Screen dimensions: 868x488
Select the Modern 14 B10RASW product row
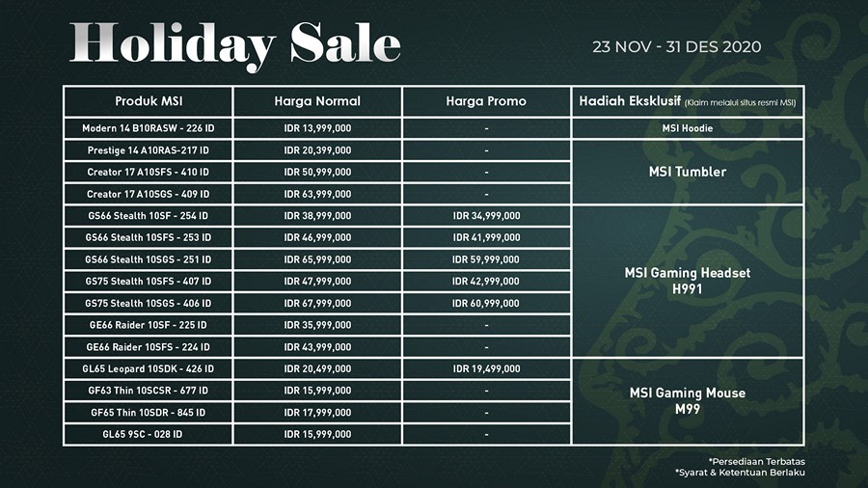(x=149, y=128)
